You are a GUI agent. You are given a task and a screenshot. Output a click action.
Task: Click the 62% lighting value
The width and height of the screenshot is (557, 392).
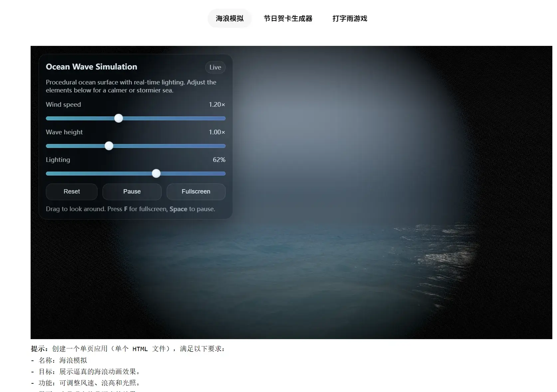[219, 160]
